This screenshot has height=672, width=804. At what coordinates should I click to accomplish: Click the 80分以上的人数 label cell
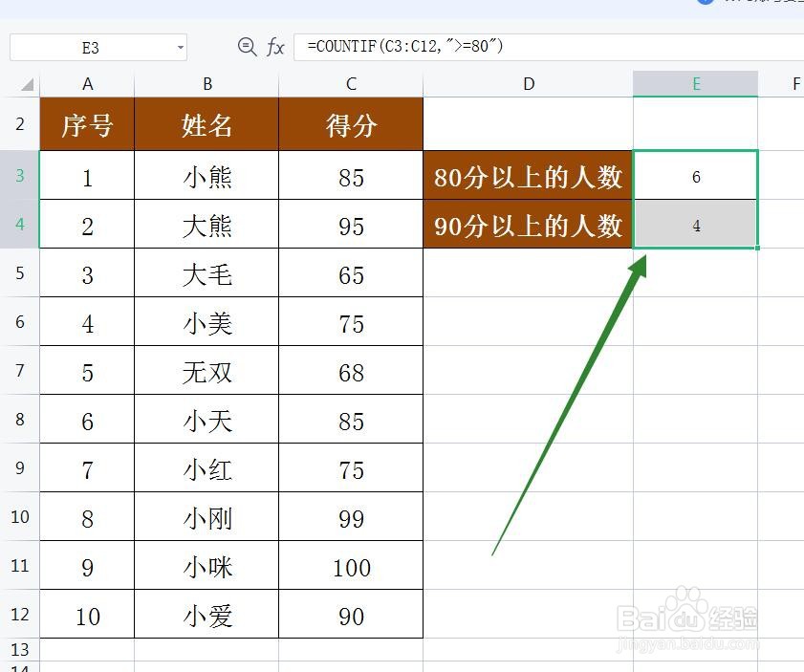pyautogui.click(x=529, y=176)
